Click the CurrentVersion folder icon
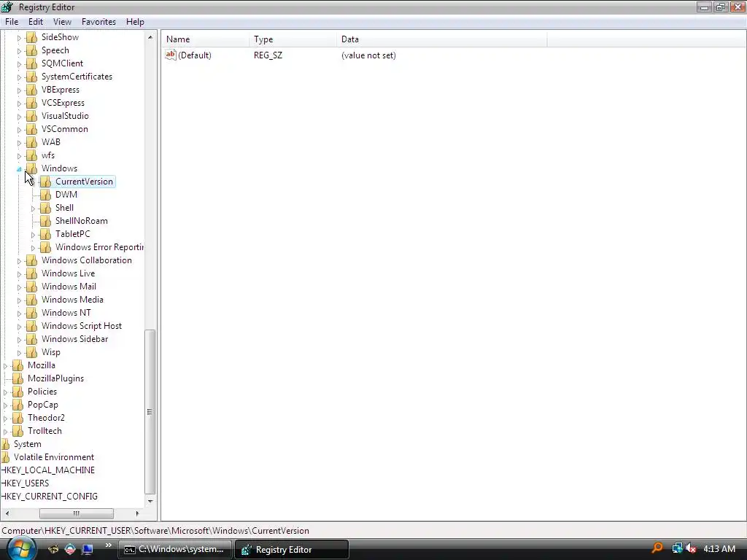The height and width of the screenshot is (560, 747). (45, 182)
